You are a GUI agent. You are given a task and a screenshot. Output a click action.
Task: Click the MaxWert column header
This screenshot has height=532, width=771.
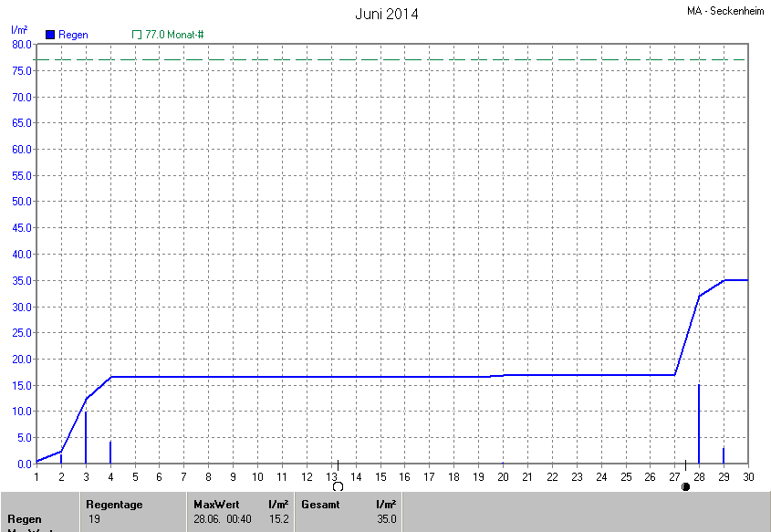[214, 504]
